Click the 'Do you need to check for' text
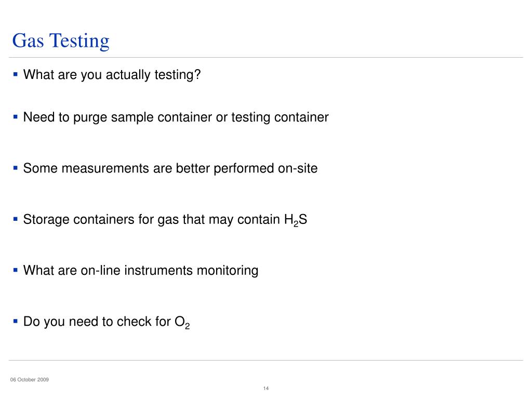 (x=97, y=322)
